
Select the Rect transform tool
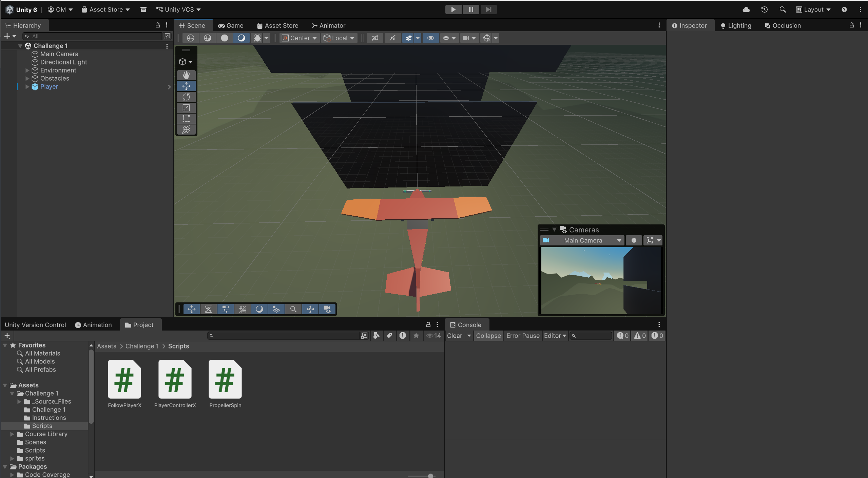coord(186,119)
